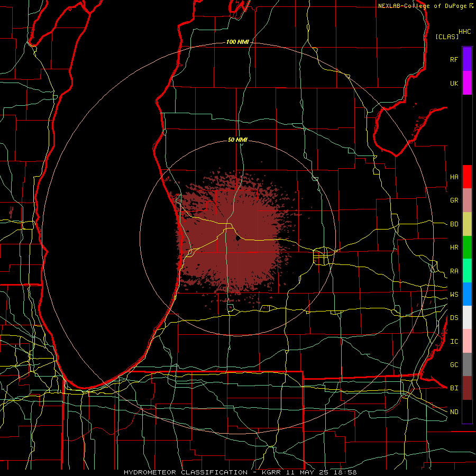This screenshot has width=476, height=476.
Task: Click the HA red legend swatch
Action: click(x=467, y=177)
